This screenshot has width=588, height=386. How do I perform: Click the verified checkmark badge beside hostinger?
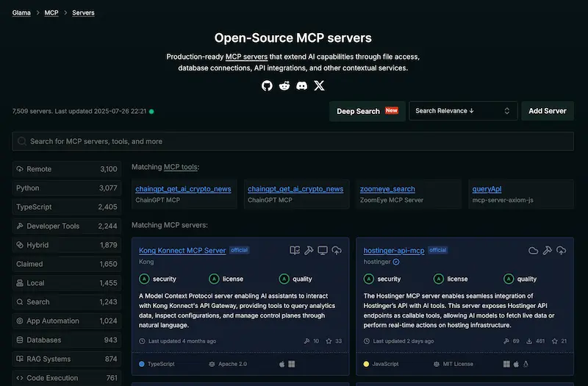396,262
